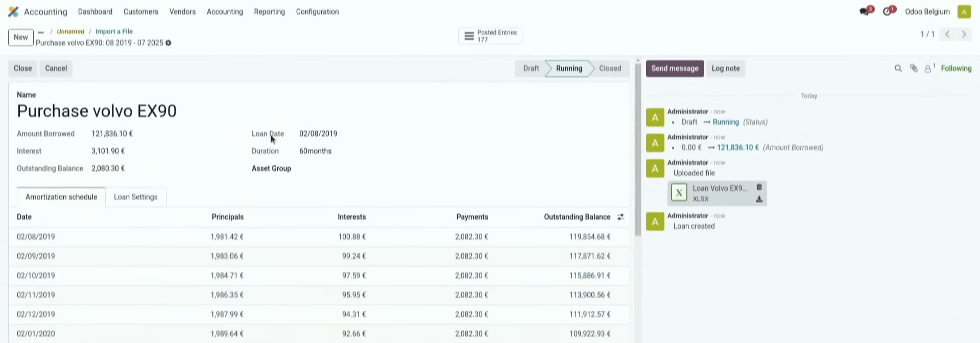This screenshot has height=343, width=980.
Task: Download the Loan Volvo XLSX attachment
Action: coord(759,199)
